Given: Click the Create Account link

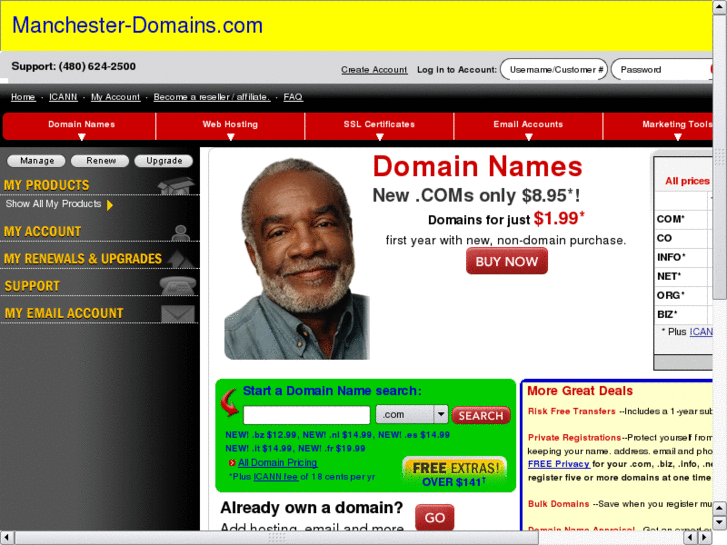Looking at the screenshot, I should coord(374,70).
